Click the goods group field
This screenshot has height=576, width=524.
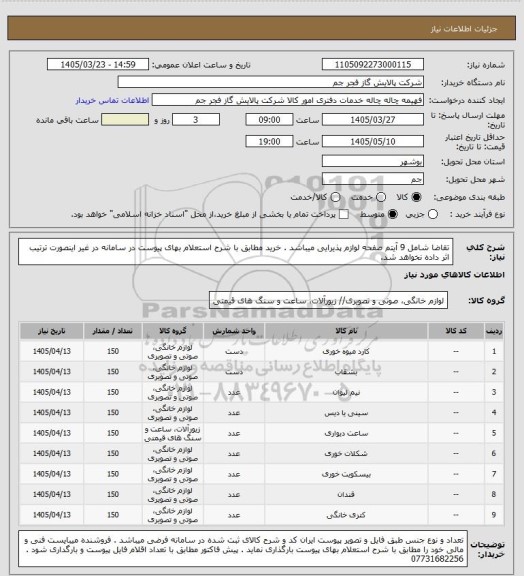click(328, 301)
